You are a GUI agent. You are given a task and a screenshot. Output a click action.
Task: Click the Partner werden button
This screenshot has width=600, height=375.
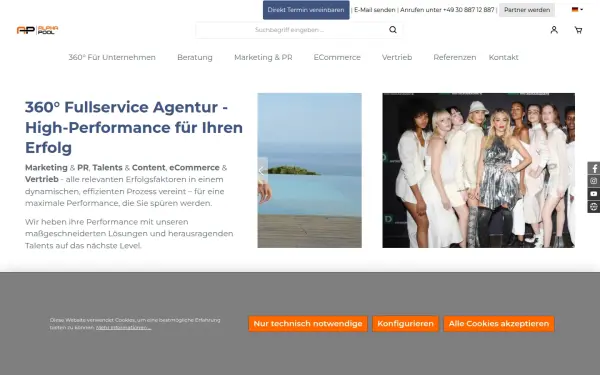click(x=527, y=10)
